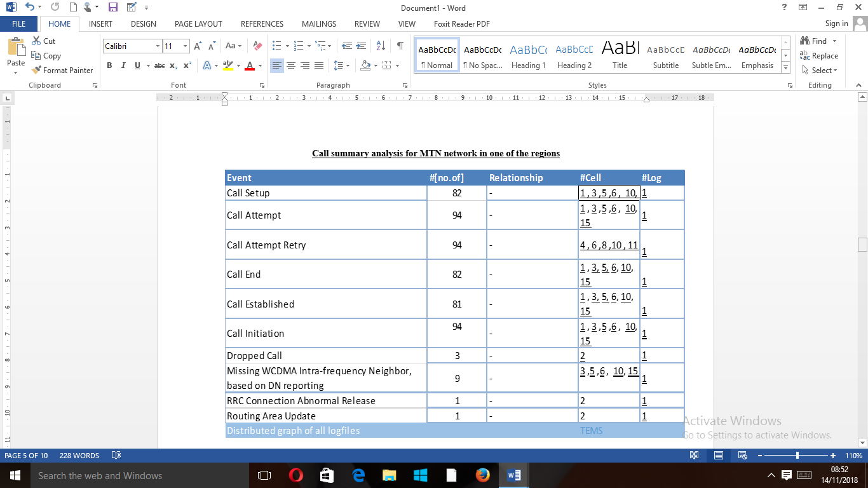Toggle Superscript formatting

187,65
